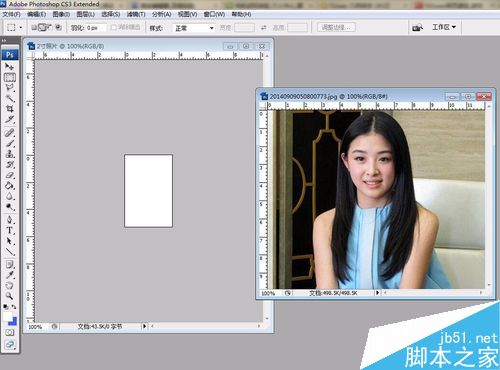Open the 视图(V) menu
This screenshot has width=500, height=370.
[187, 14]
